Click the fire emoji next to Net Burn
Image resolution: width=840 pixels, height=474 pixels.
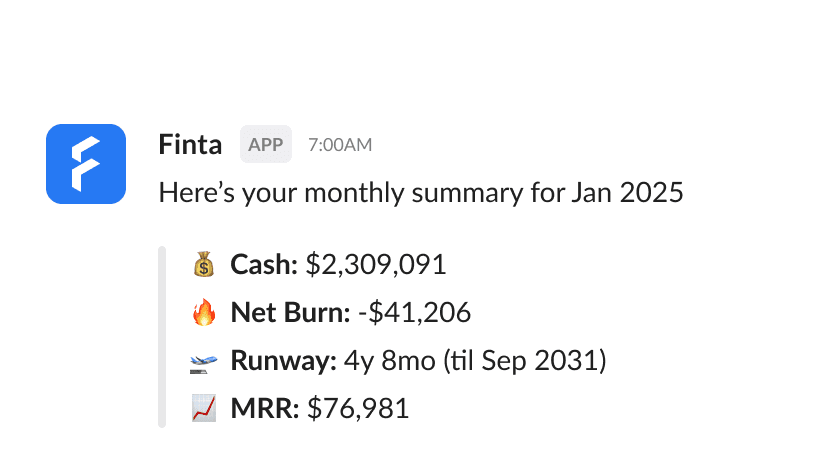204,312
